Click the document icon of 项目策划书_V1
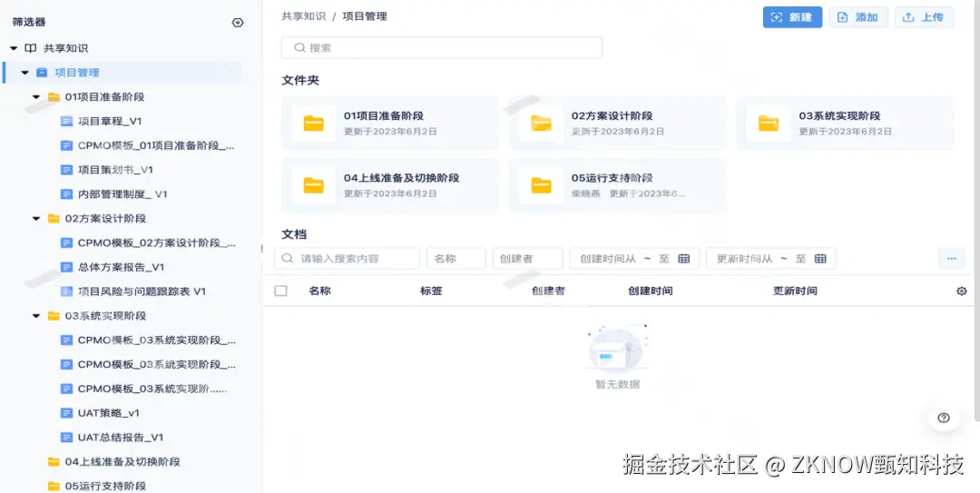 [x=67, y=170]
